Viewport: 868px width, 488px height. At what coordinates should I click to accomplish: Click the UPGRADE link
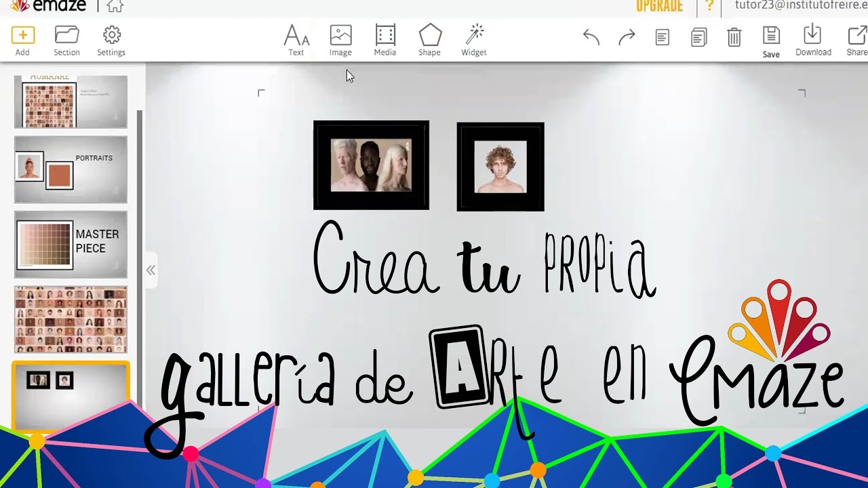[659, 6]
